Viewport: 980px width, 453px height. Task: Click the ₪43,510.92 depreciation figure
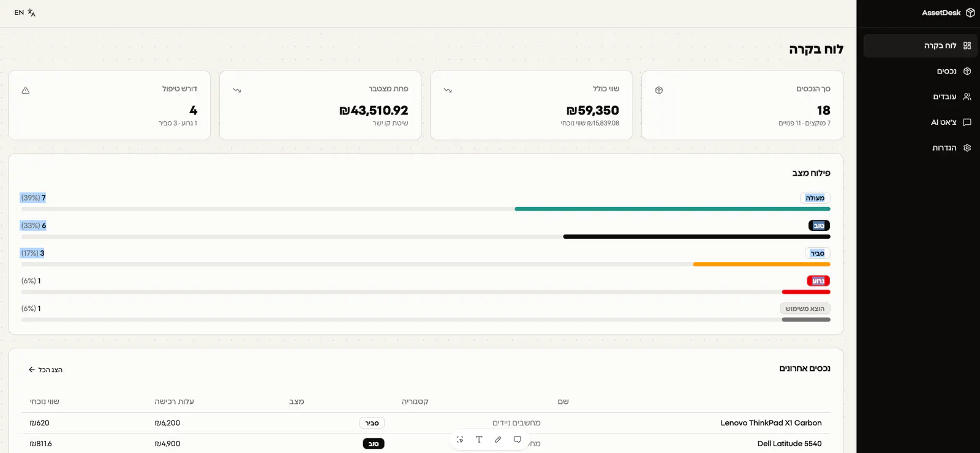click(x=374, y=111)
